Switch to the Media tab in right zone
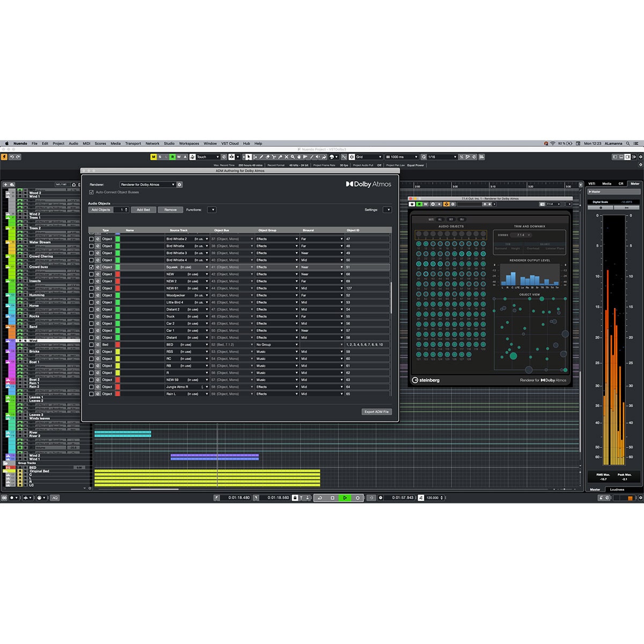Viewport: 644px width, 644px height. coord(606,184)
